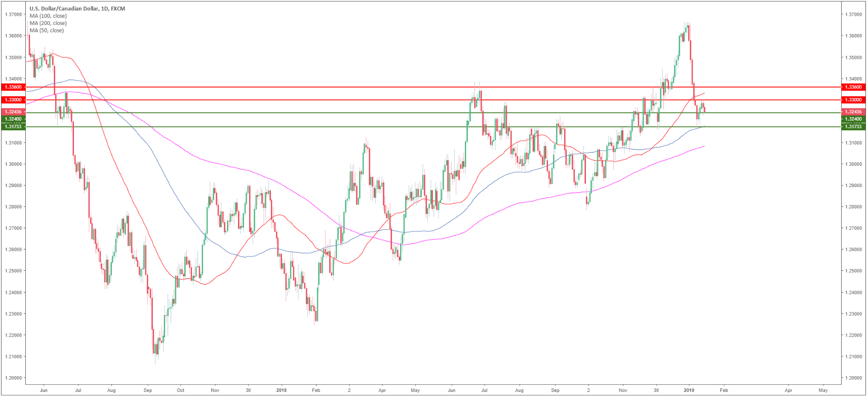Click the green 1.31733 price tag on left axis

(13, 127)
